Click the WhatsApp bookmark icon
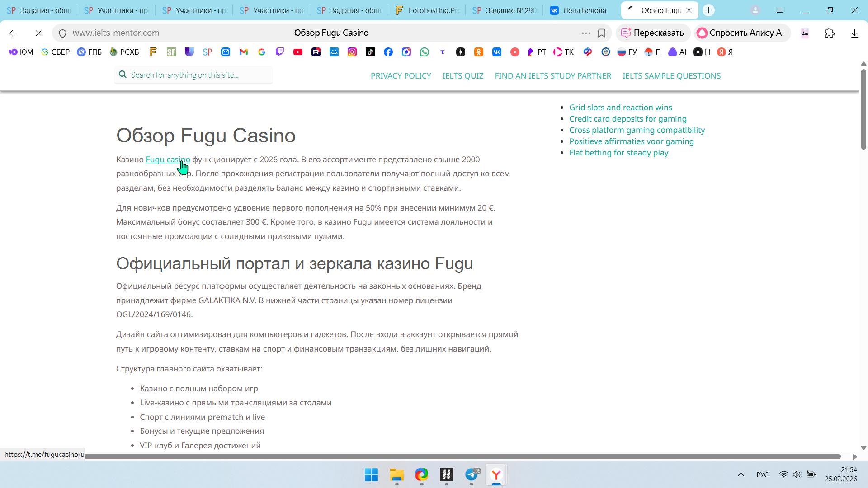The width and height of the screenshot is (868, 488). [425, 52]
